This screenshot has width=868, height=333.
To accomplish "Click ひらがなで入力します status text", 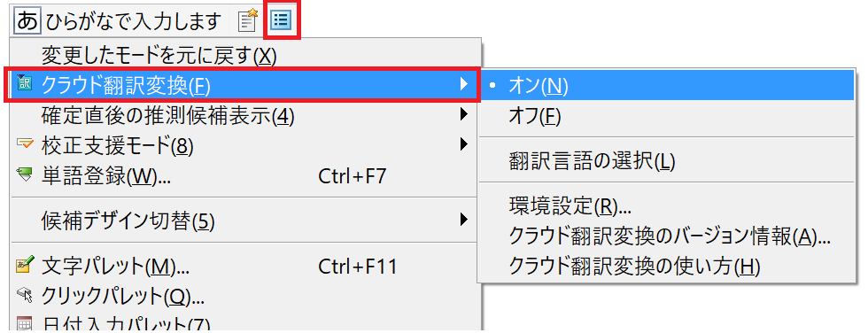I will pyautogui.click(x=134, y=21).
